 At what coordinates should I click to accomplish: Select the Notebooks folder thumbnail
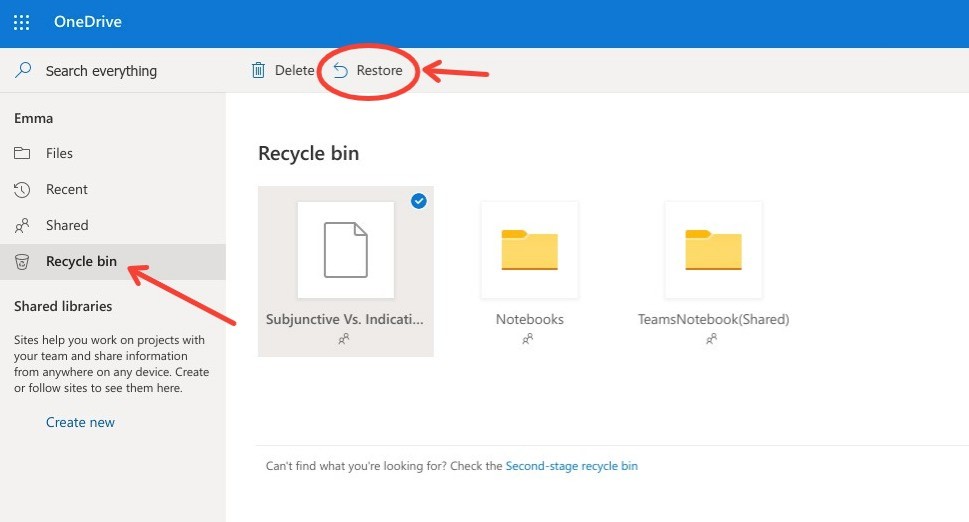[530, 250]
